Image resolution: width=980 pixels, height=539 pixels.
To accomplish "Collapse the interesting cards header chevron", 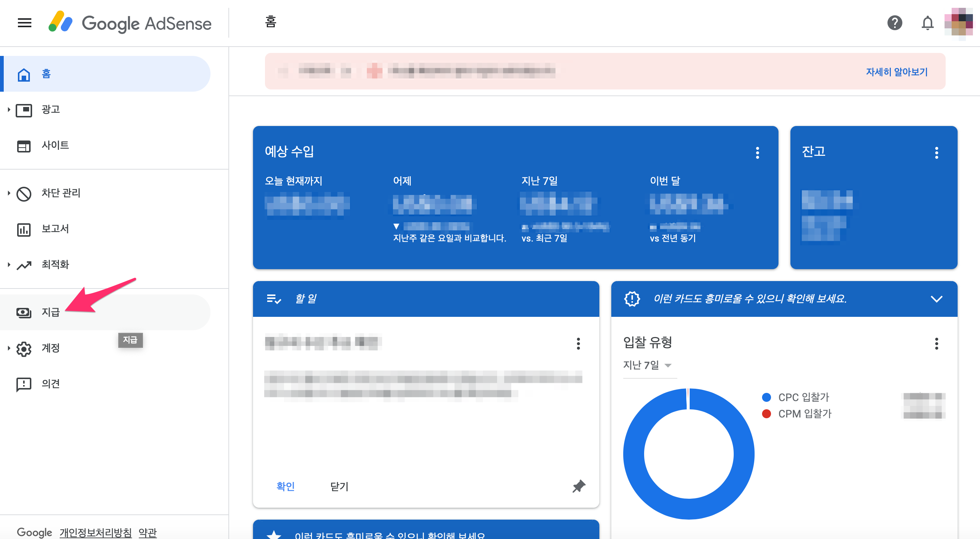I will tap(936, 299).
